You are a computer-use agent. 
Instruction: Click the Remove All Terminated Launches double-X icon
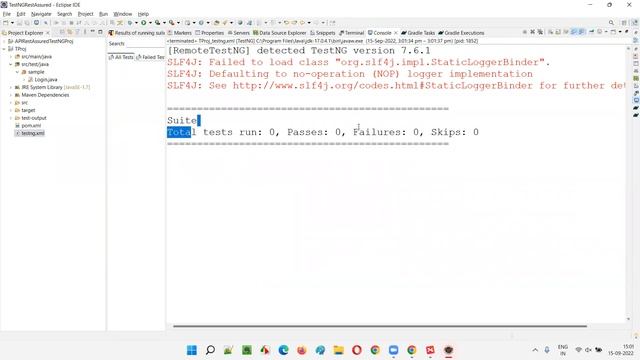tap(540, 32)
